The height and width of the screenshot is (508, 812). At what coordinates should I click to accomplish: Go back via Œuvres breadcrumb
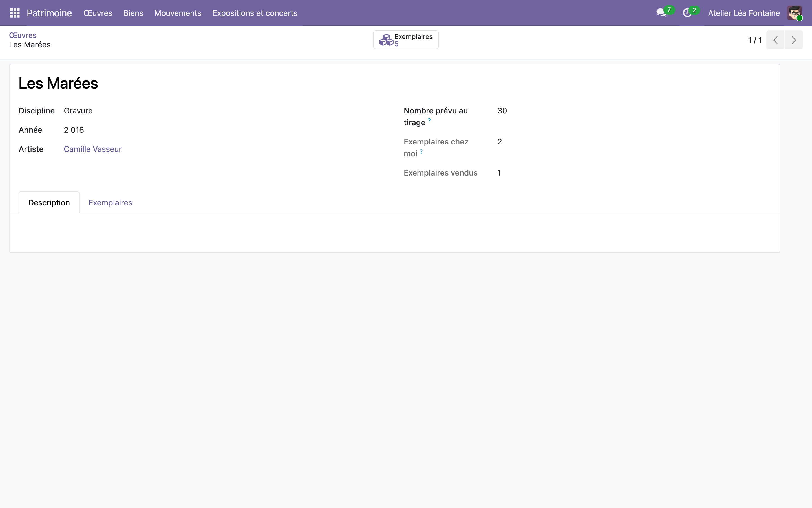(x=23, y=35)
